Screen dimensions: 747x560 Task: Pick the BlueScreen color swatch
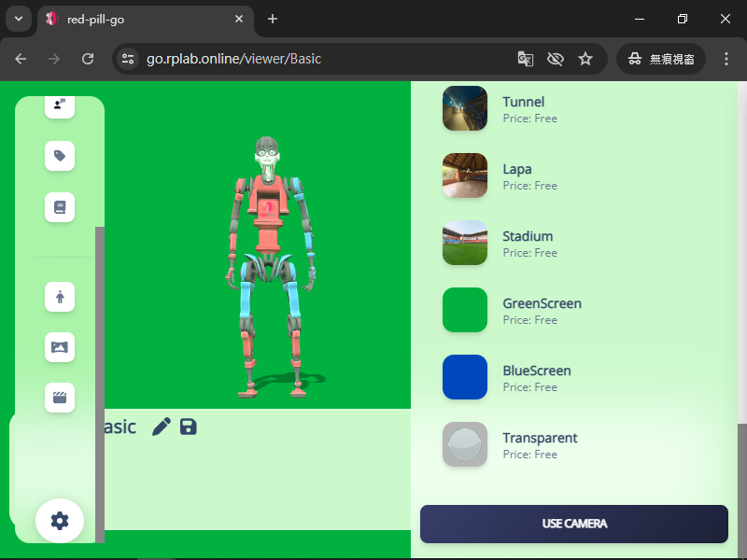click(465, 377)
